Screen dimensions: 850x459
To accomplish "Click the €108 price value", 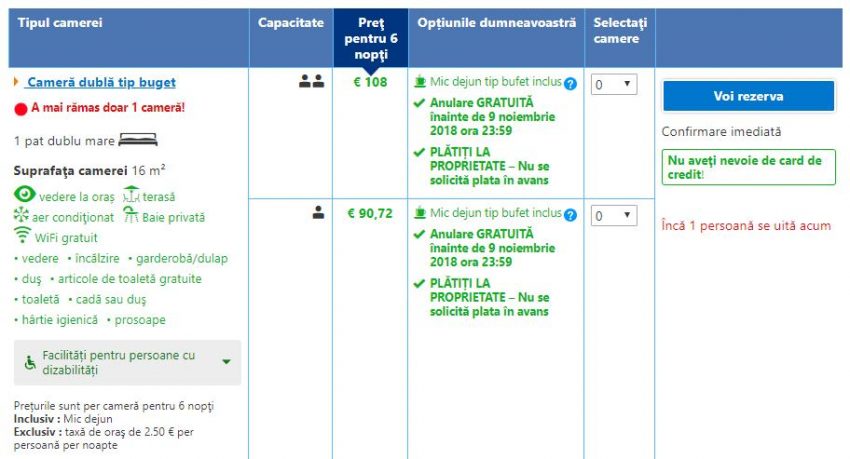I will tap(369, 82).
